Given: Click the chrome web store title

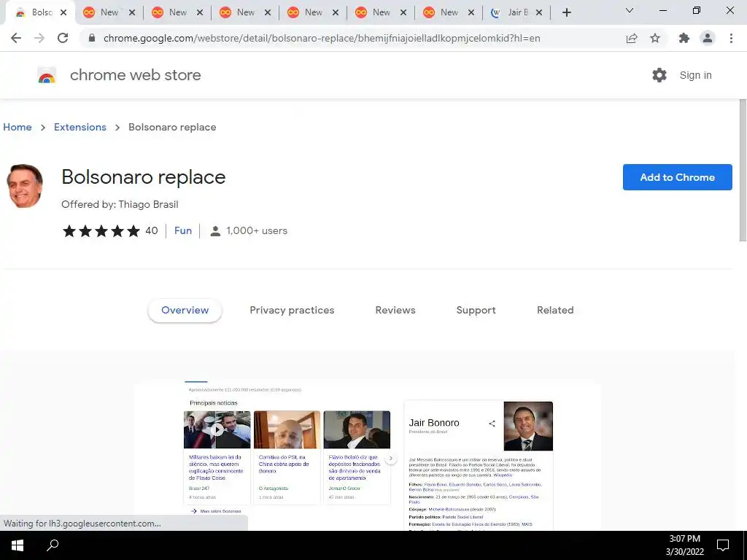Looking at the screenshot, I should (x=135, y=75).
